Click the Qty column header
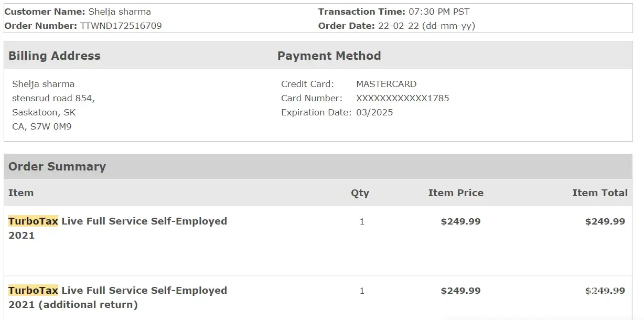 360,193
